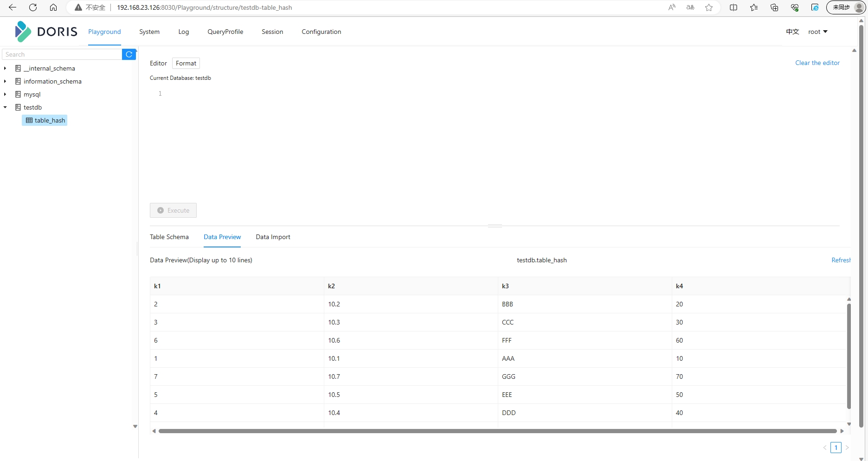Image resolution: width=868 pixels, height=461 pixels.
Task: Open the QueryProfile menu
Action: 225,32
